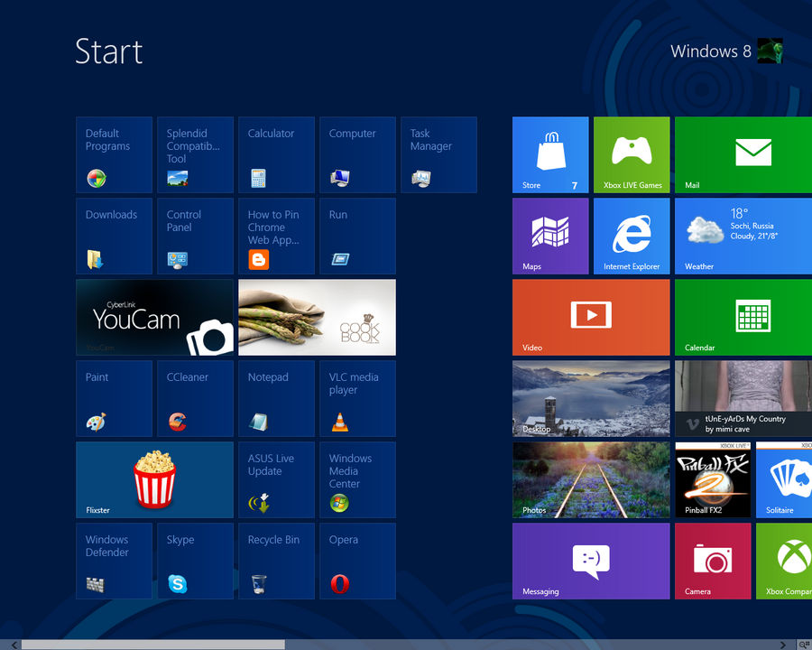Open How to Pin Chrome Web App tile

click(277, 237)
